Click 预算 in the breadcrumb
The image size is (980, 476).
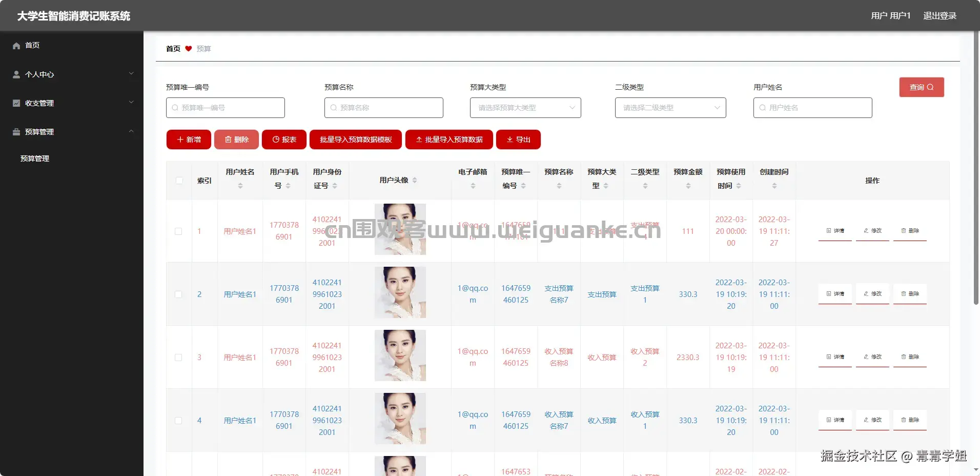click(x=203, y=49)
